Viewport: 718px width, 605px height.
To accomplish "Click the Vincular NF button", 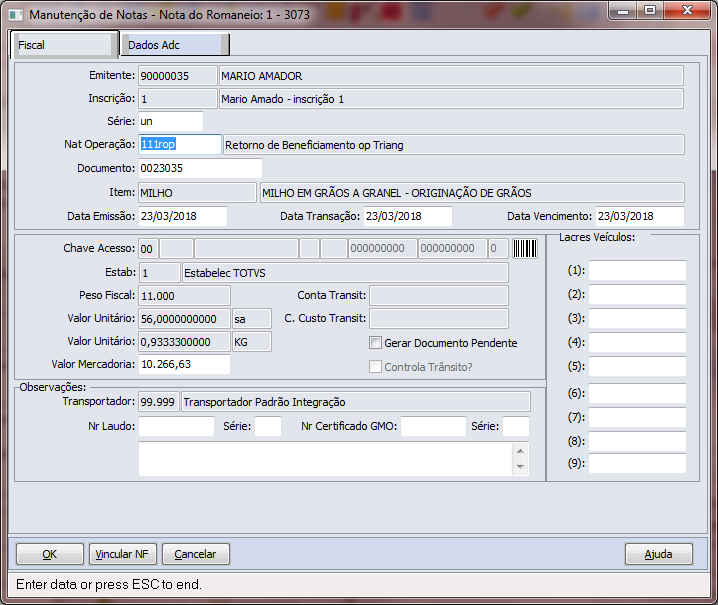I will (x=122, y=554).
